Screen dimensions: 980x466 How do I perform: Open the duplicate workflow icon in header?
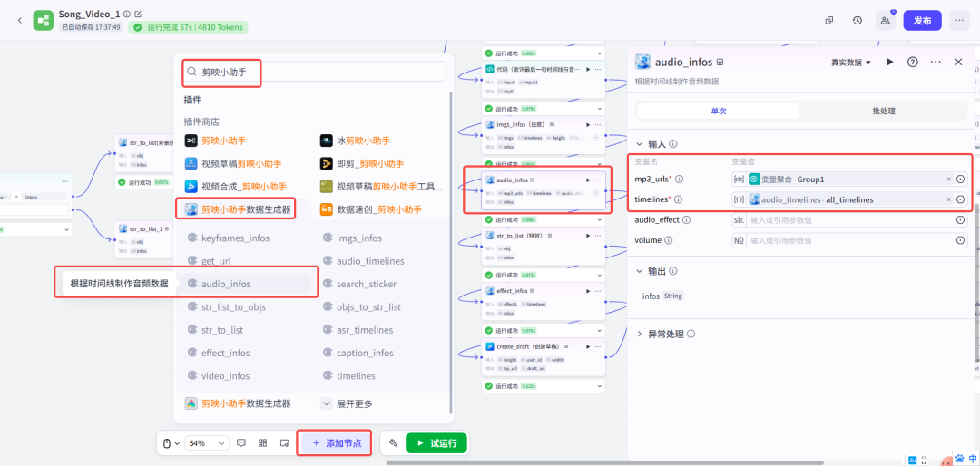click(829, 21)
